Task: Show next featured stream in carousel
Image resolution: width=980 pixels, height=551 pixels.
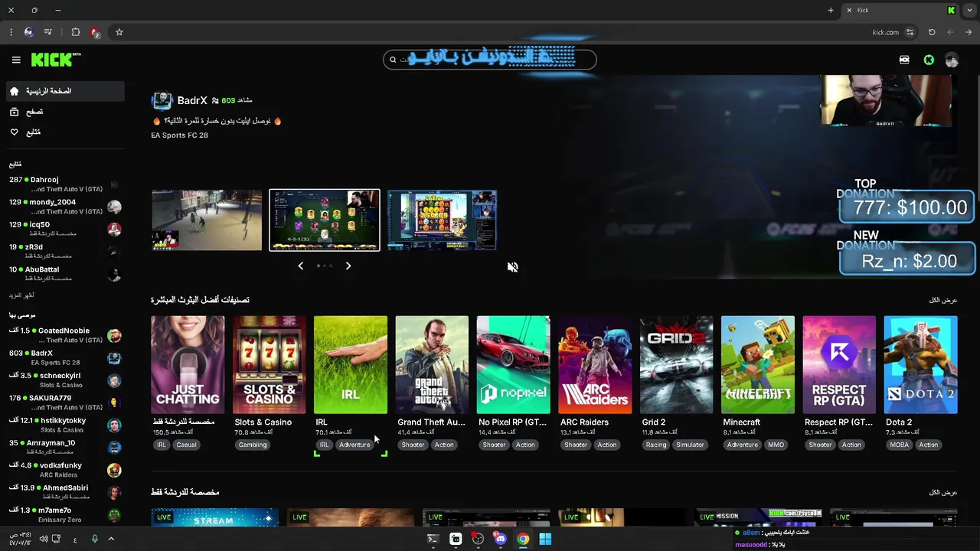Action: [348, 266]
